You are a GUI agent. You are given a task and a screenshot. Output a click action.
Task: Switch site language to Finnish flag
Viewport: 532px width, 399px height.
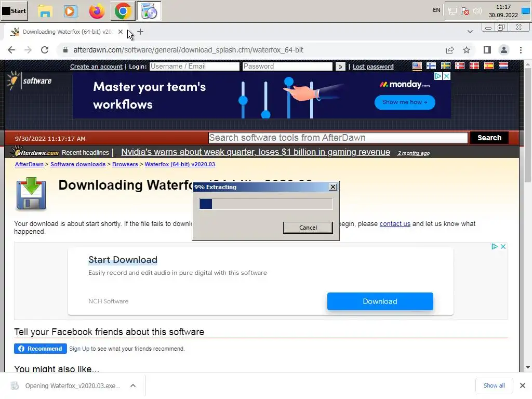coord(431,66)
